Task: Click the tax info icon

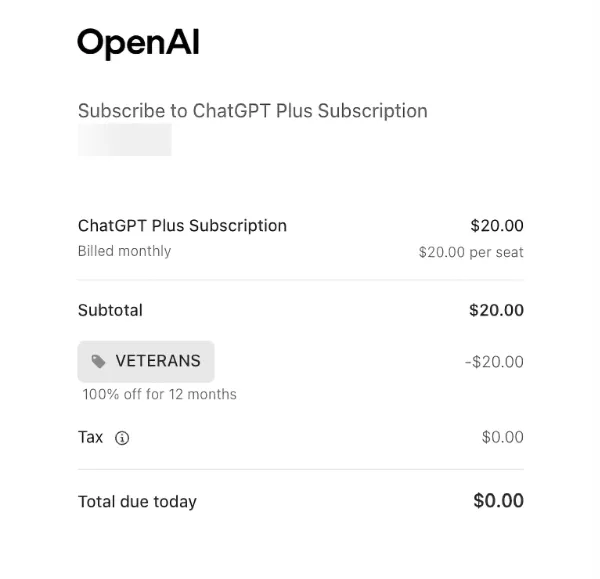Action: [123, 438]
